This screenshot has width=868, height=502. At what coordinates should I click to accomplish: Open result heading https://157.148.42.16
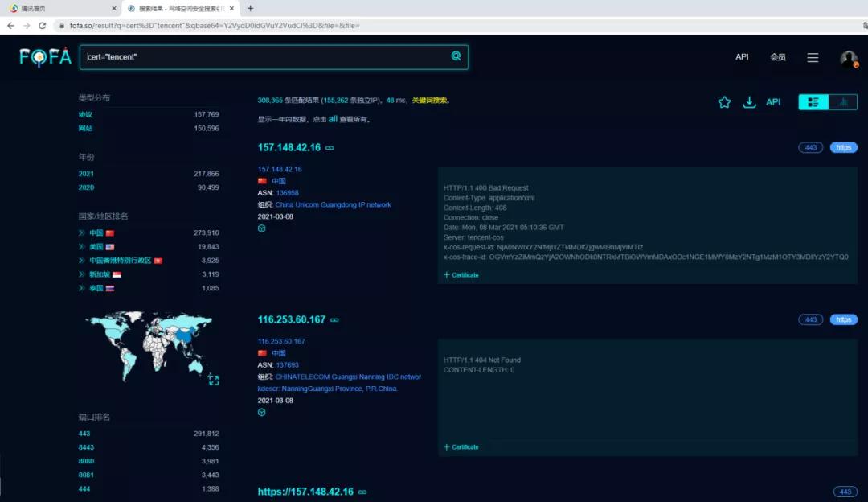pyautogui.click(x=305, y=492)
